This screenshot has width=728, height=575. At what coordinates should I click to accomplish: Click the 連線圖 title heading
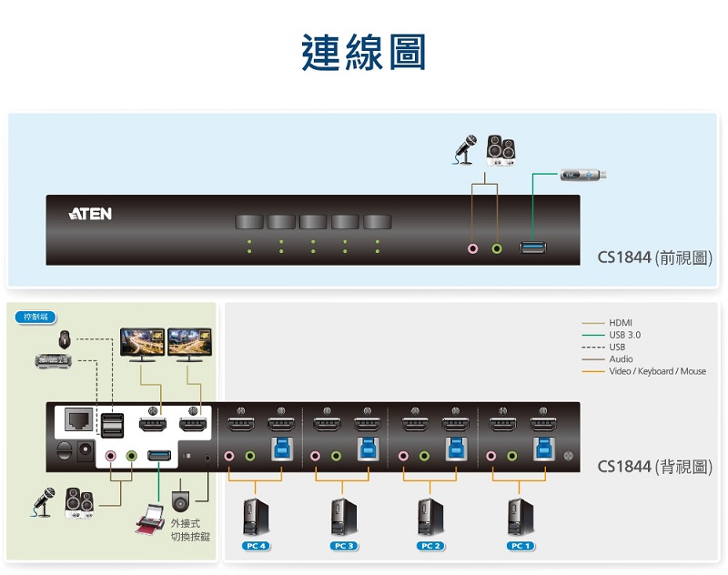[364, 53]
